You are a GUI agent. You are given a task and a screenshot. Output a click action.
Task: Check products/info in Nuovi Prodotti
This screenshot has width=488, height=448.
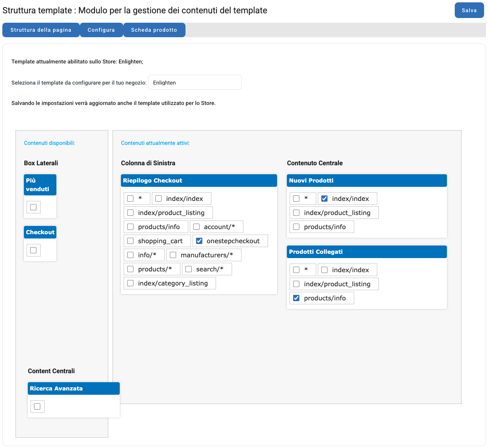point(296,227)
